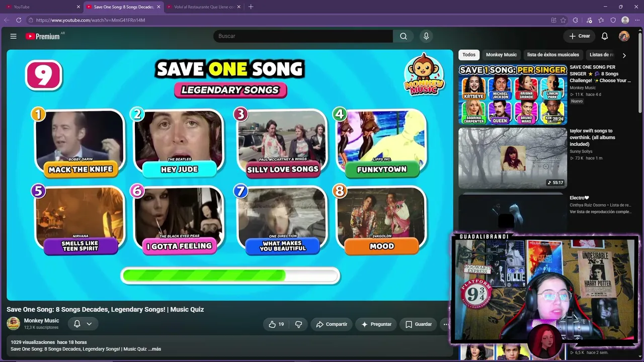Click the 'Sunny Sollys' channel name
Image resolution: width=644 pixels, height=362 pixels.
pos(581,151)
